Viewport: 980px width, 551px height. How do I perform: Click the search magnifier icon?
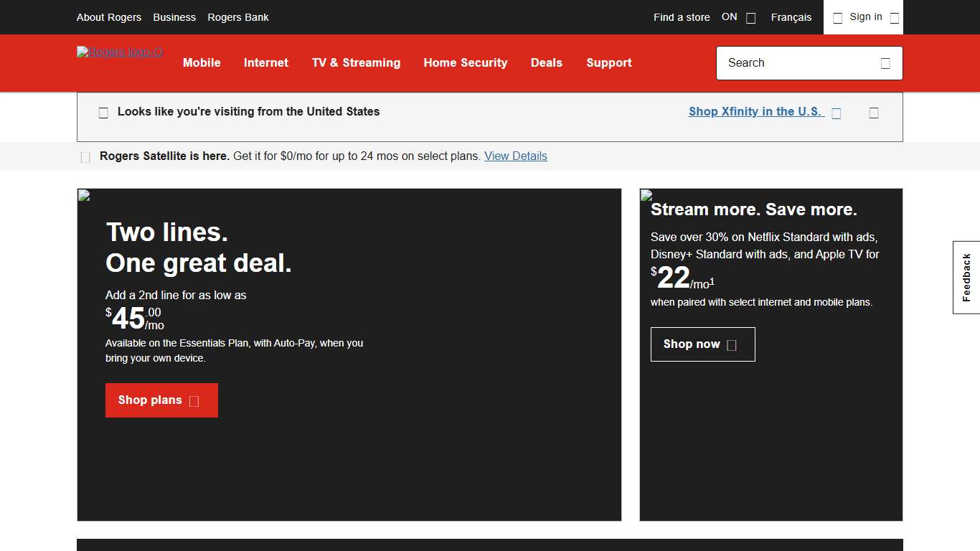[885, 63]
